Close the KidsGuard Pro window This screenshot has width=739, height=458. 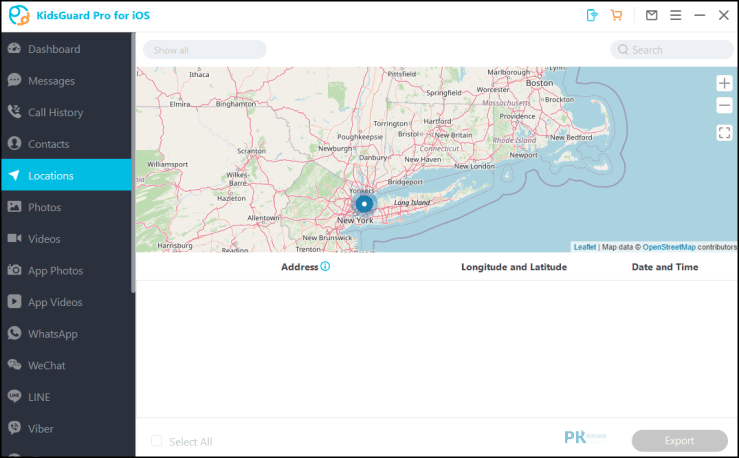tap(724, 15)
